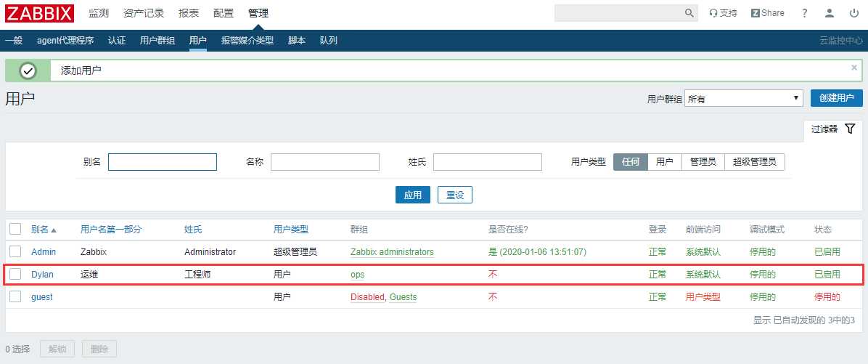The height and width of the screenshot is (364, 868).
Task: Open Zabbix administrators group link
Action: pyautogui.click(x=392, y=252)
